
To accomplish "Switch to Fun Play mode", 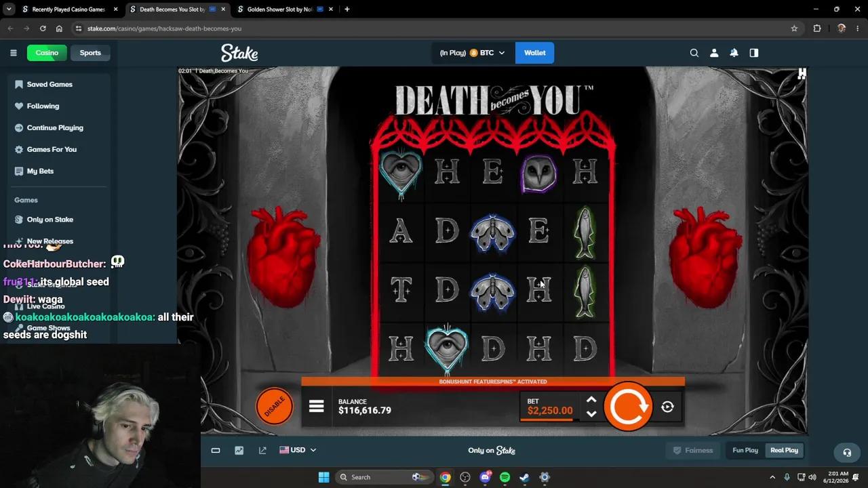I will 745,450.
